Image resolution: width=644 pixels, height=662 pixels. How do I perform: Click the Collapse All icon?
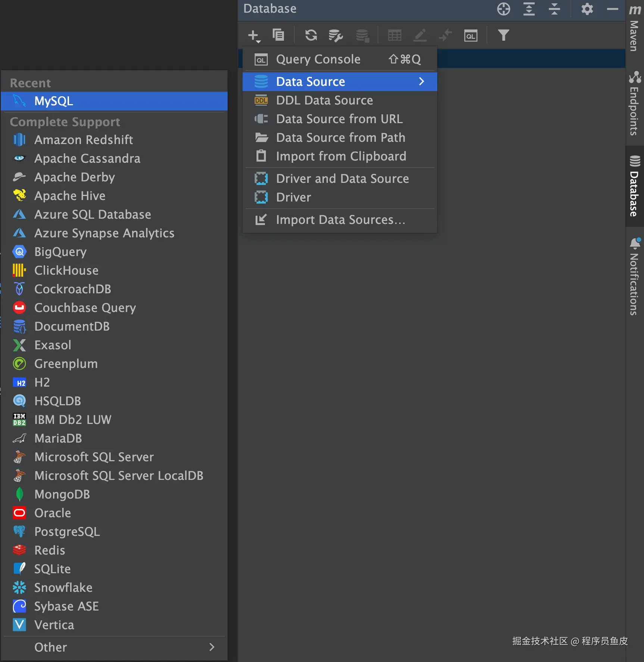(x=554, y=9)
